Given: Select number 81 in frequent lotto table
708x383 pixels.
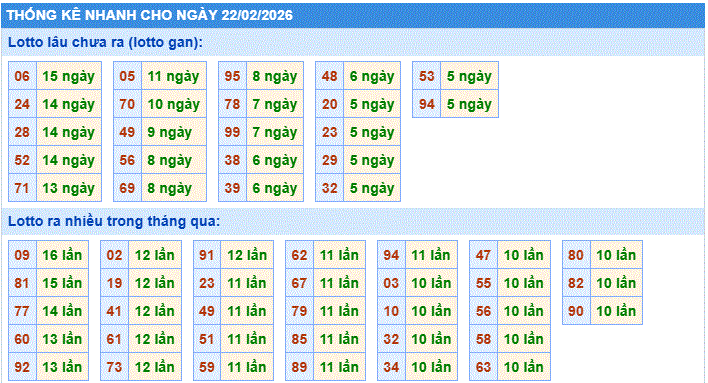Looking at the screenshot, I should (x=22, y=283).
